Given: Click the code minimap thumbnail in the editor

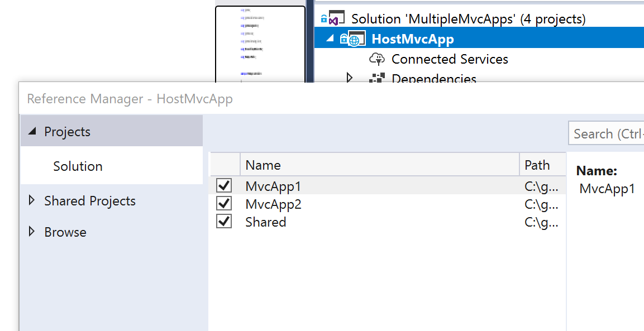Looking at the screenshot, I should pos(260,44).
